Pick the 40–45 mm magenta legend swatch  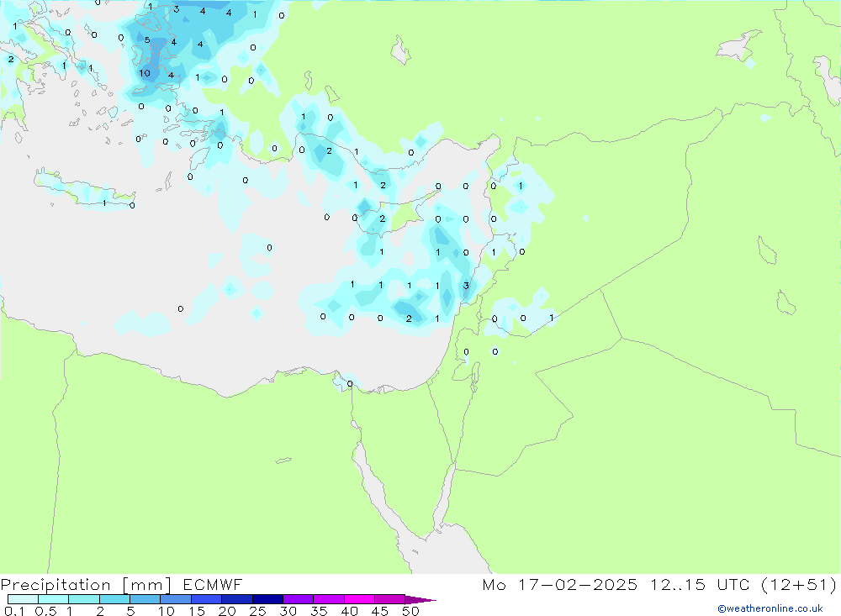(x=359, y=599)
